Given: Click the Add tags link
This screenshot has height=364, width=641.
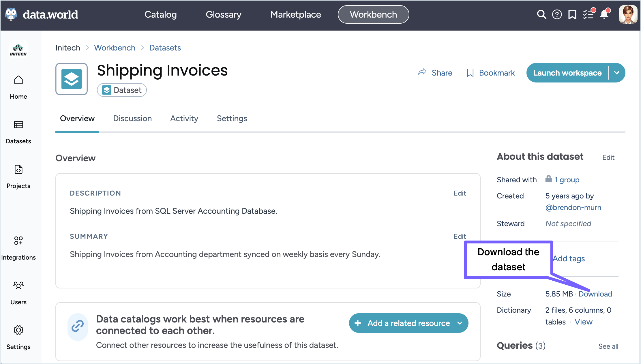Looking at the screenshot, I should (x=569, y=259).
